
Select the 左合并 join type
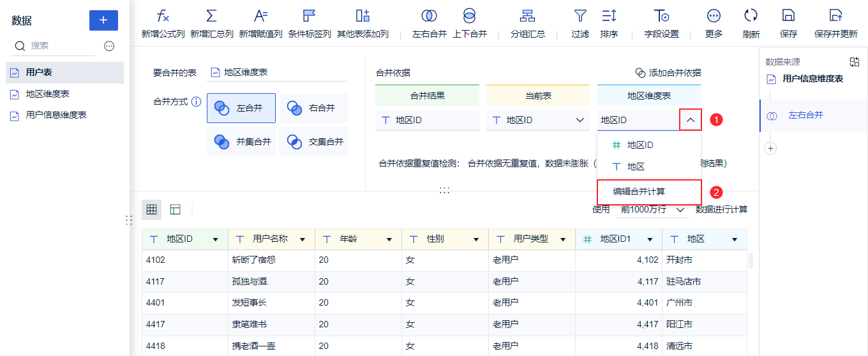pos(241,108)
